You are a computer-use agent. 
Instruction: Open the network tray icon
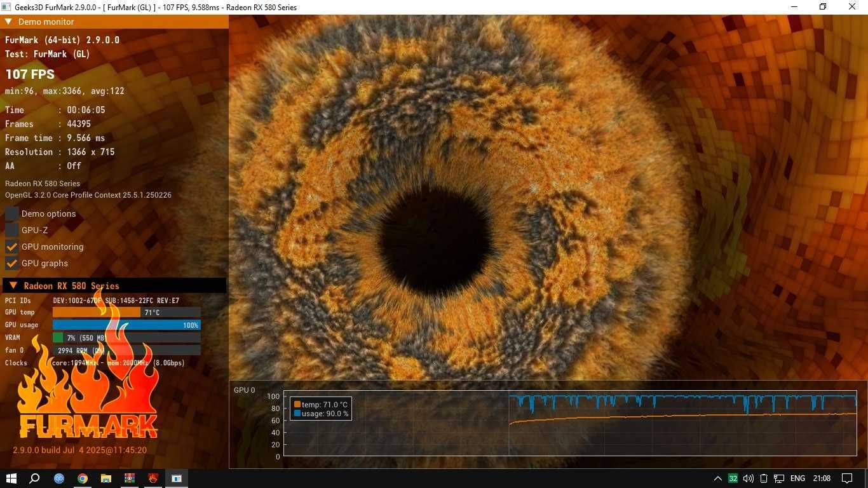tap(779, 478)
